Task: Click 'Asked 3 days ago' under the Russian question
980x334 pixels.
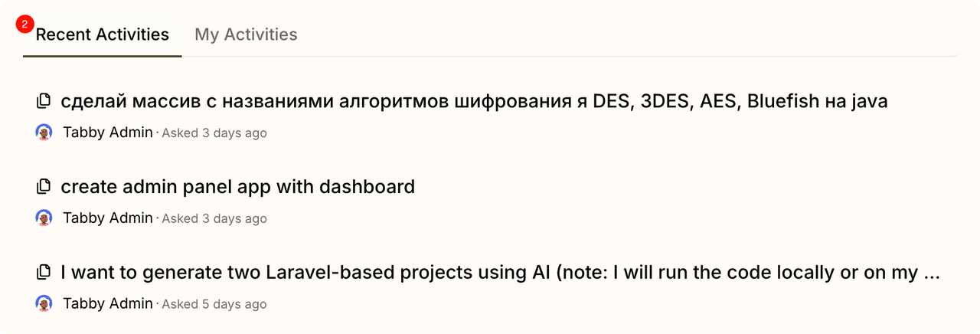Action: pyautogui.click(x=214, y=133)
